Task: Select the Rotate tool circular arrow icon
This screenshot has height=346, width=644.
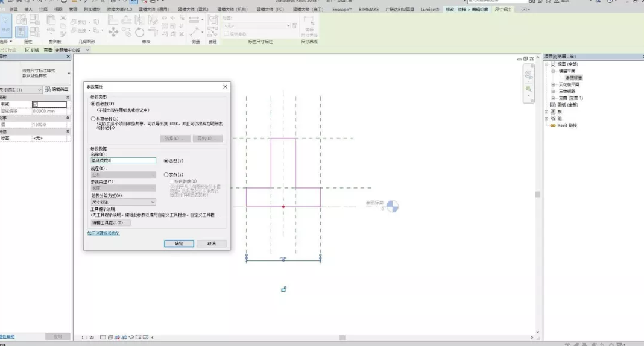Action: click(x=140, y=32)
